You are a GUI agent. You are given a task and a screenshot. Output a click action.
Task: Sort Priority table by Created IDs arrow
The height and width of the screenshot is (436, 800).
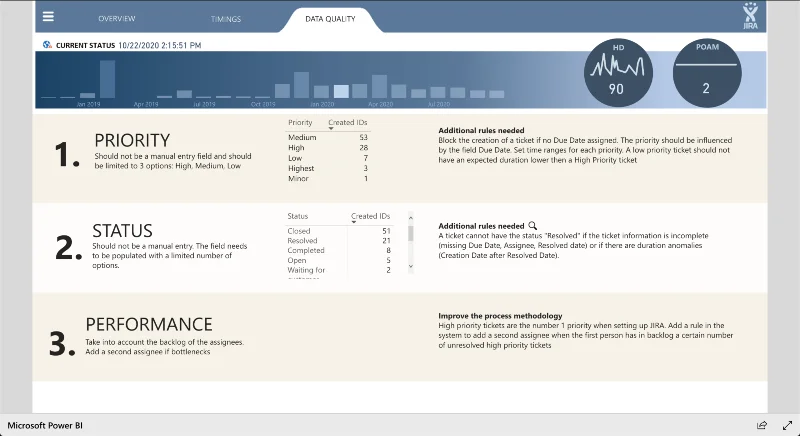[x=331, y=129]
